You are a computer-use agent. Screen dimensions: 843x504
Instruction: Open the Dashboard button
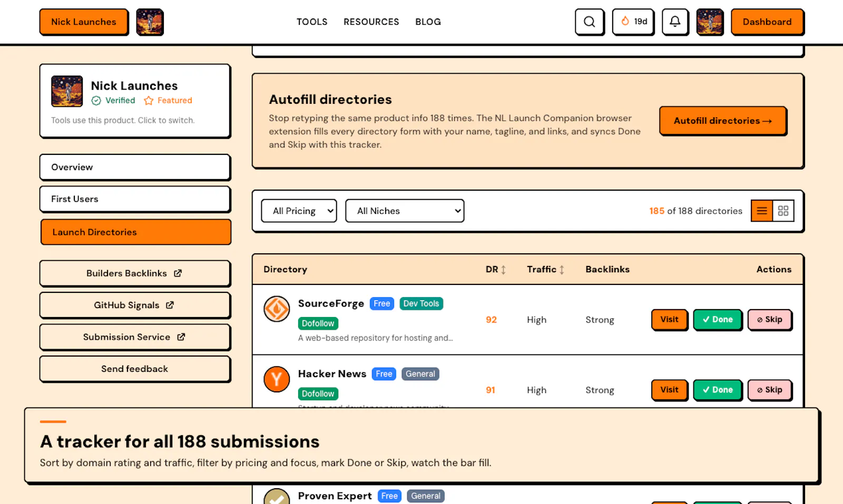pos(767,22)
